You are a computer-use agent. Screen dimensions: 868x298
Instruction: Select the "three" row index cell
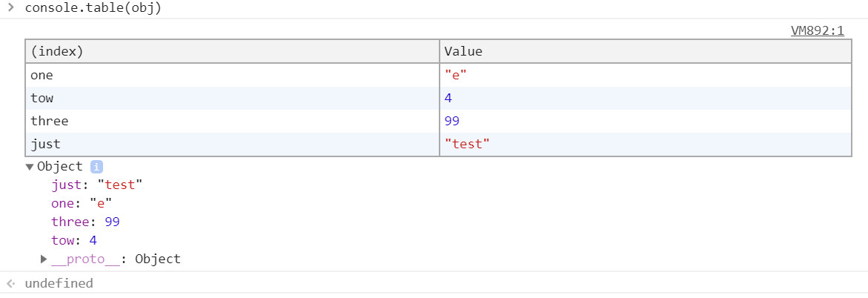click(x=49, y=121)
